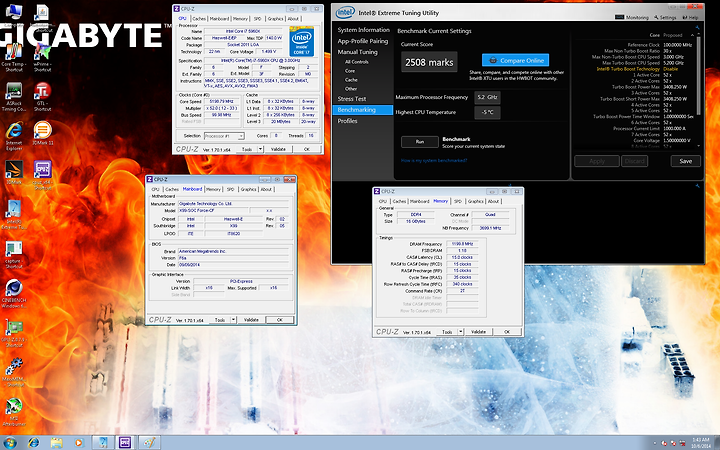Viewport: 720px width, 450px height.
Task: Open the wPrime shortcut on desktop
Action: 42,58
